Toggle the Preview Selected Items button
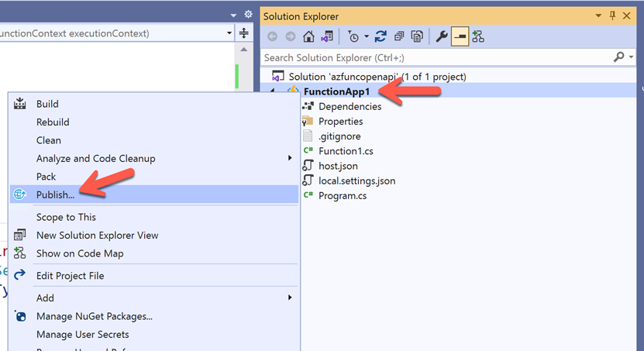The height and width of the screenshot is (351, 644). coord(460,36)
